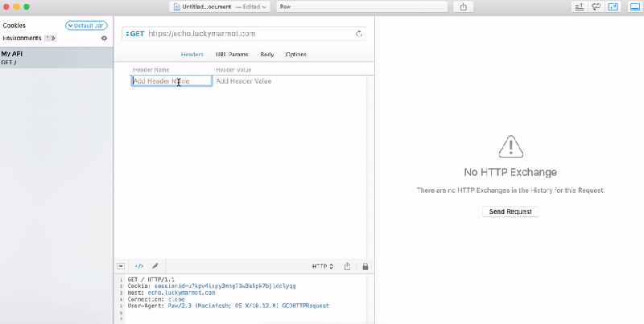Focus the Add Header Name field
The image size is (644, 324).
(x=171, y=81)
